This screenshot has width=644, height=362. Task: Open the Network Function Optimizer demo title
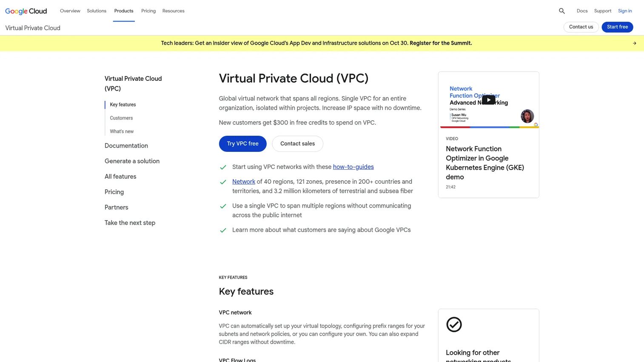click(485, 163)
